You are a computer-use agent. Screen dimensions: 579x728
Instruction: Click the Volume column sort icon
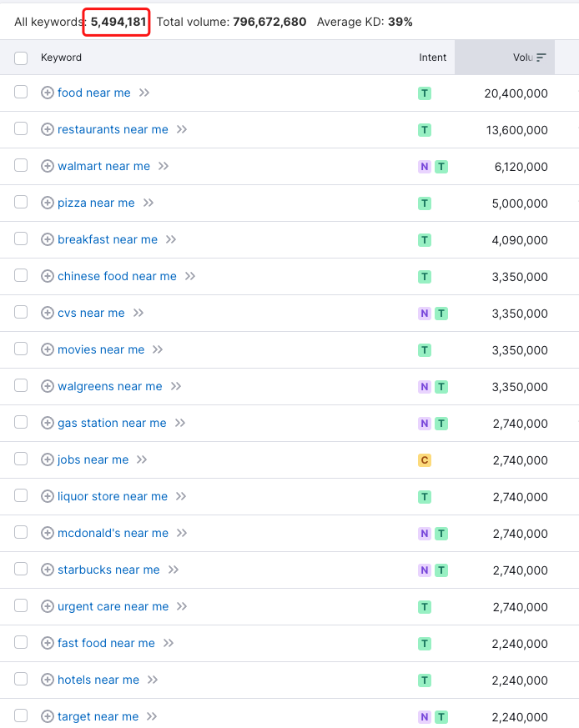[541, 58]
